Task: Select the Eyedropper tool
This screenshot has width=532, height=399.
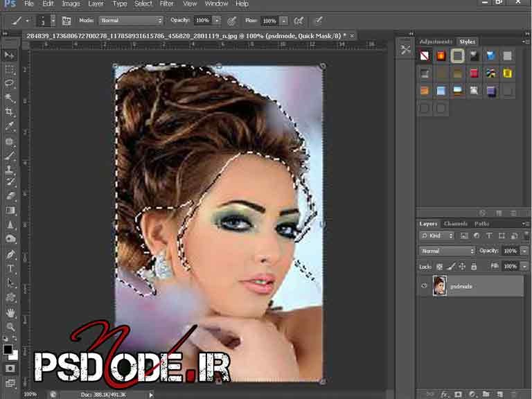Action: (x=10, y=126)
